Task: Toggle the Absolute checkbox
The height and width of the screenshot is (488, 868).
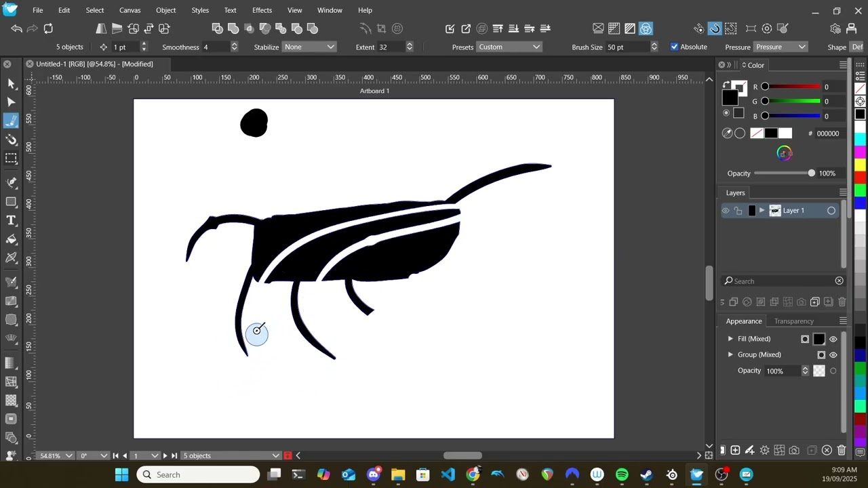Action: (674, 47)
